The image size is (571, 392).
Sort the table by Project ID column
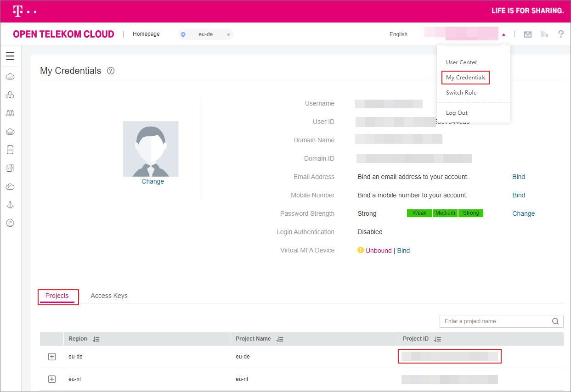point(437,339)
